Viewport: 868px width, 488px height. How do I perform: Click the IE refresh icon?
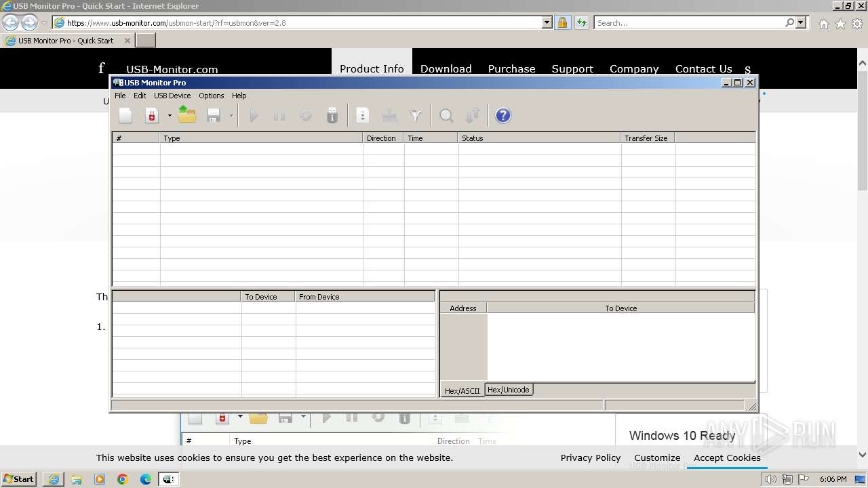click(x=581, y=22)
